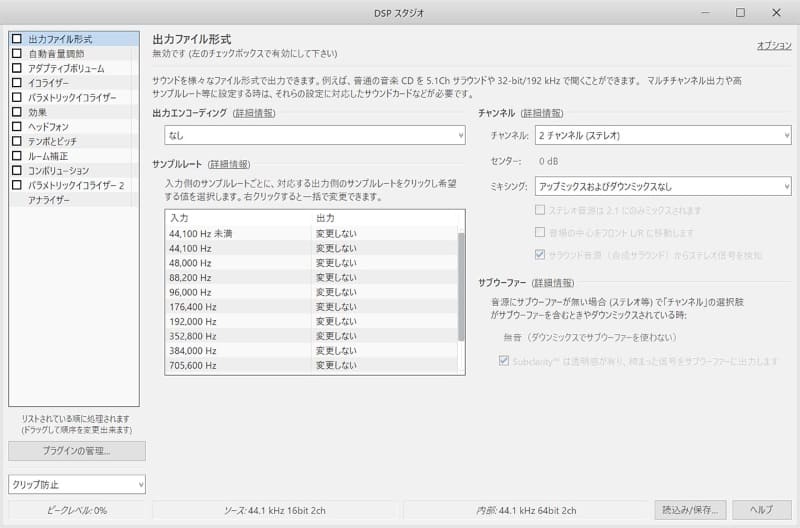The image size is (800, 528).
Task: Open 詳細情報 link next to サンプルレート
Action: [x=229, y=164]
